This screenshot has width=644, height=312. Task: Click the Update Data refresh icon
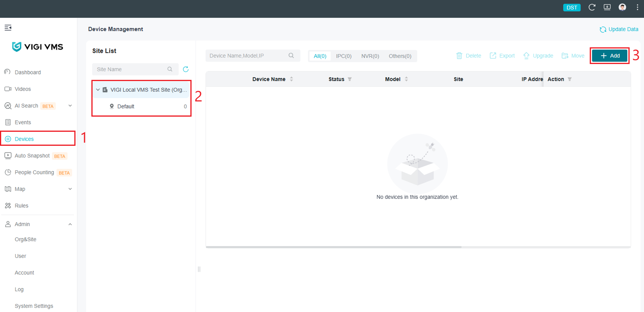click(603, 29)
